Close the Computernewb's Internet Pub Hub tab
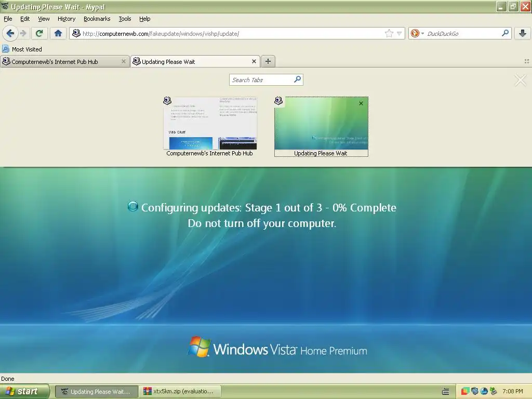 click(124, 61)
